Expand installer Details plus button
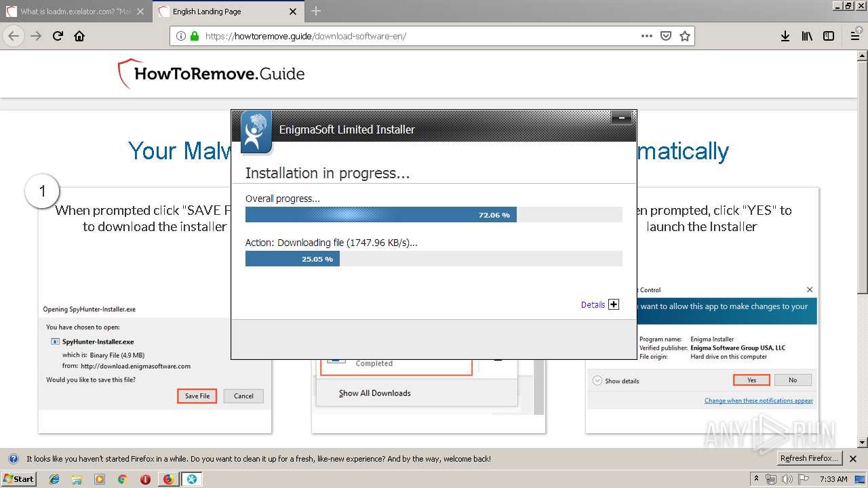Screen dimensions: 868x488 [614, 304]
